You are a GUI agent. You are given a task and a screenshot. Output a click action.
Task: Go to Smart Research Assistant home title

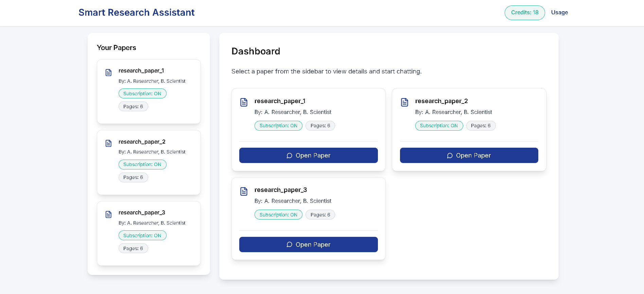[137, 13]
